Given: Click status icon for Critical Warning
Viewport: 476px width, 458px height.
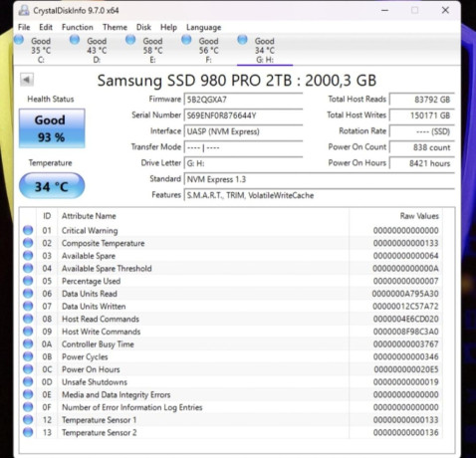Looking at the screenshot, I should tap(28, 230).
